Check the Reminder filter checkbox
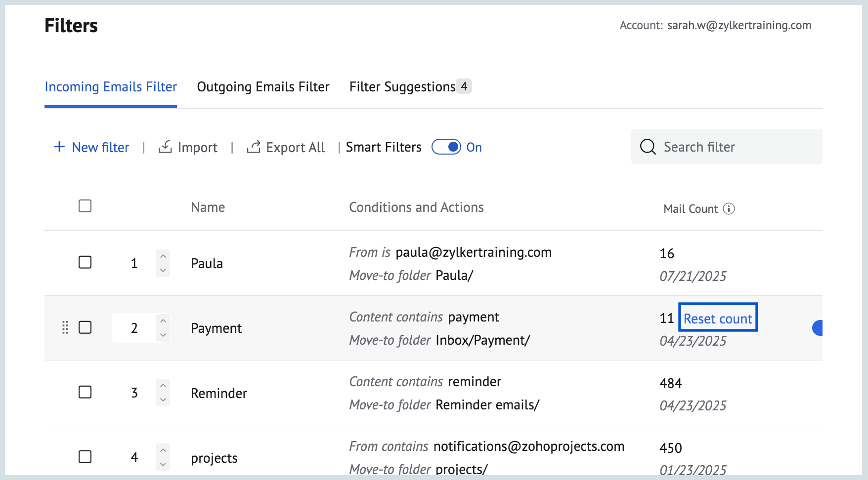 point(85,392)
